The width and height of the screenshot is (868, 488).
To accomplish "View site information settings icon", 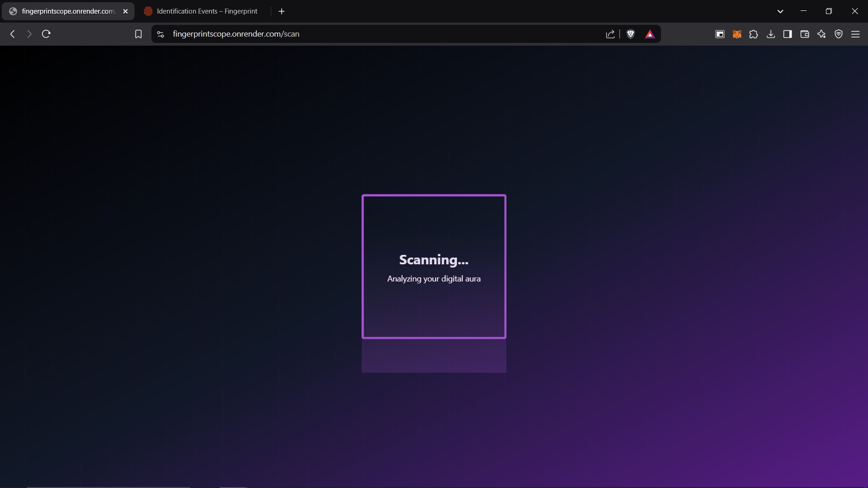I will pyautogui.click(x=160, y=34).
